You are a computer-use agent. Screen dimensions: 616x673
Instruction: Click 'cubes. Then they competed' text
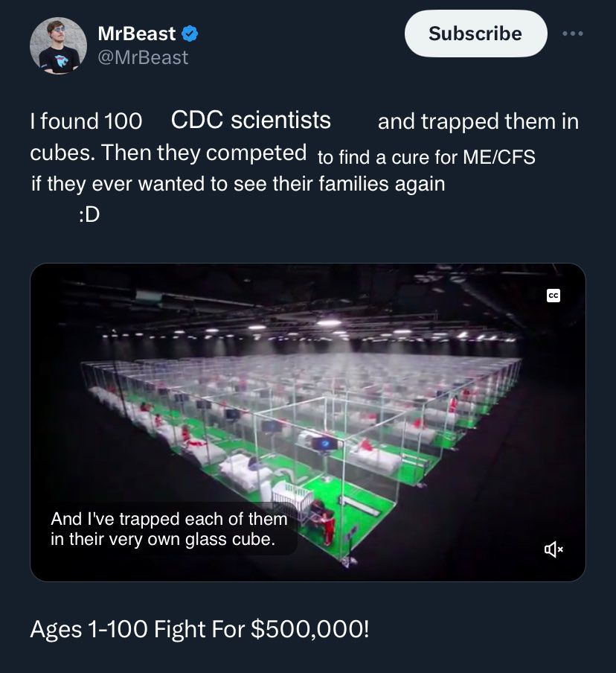[168, 153]
